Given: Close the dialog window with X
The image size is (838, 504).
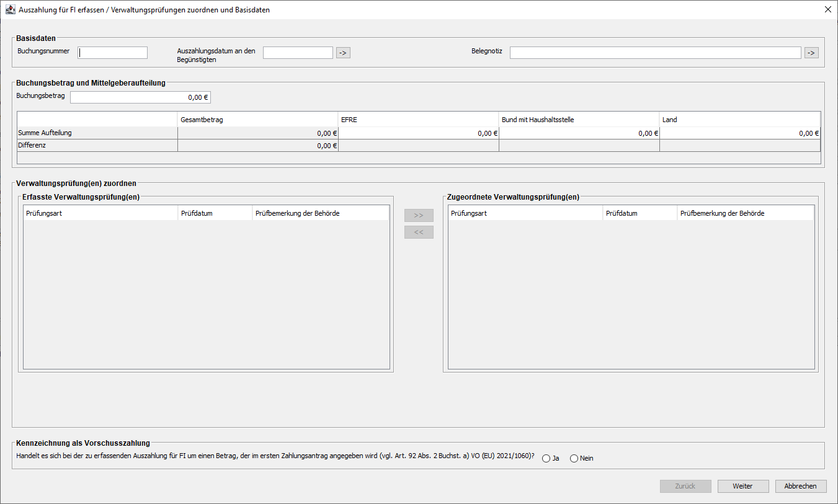Looking at the screenshot, I should (x=827, y=10).
